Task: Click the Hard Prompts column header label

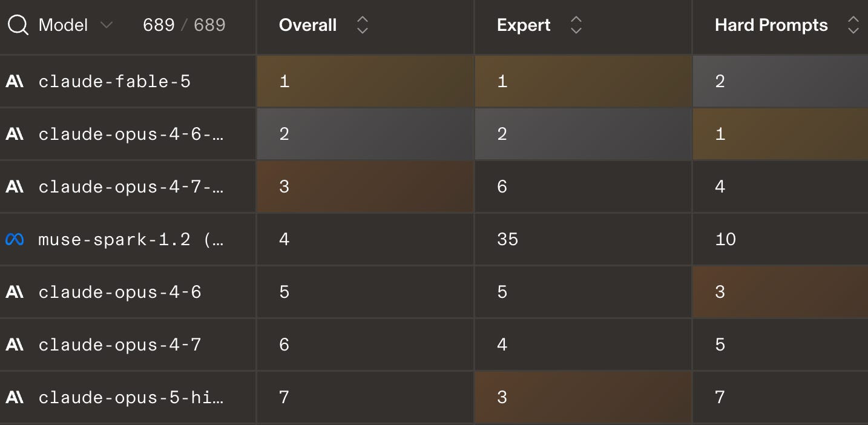Action: tap(771, 25)
